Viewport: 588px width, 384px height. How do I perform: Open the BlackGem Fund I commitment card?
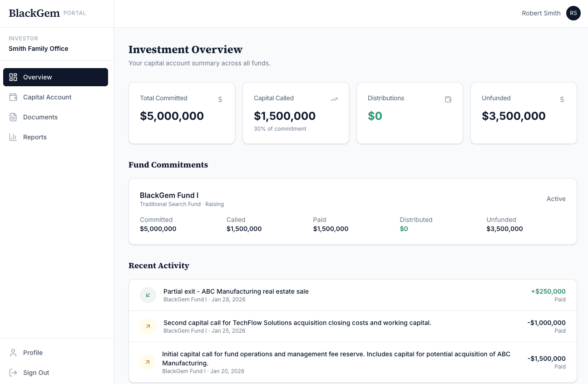353,212
